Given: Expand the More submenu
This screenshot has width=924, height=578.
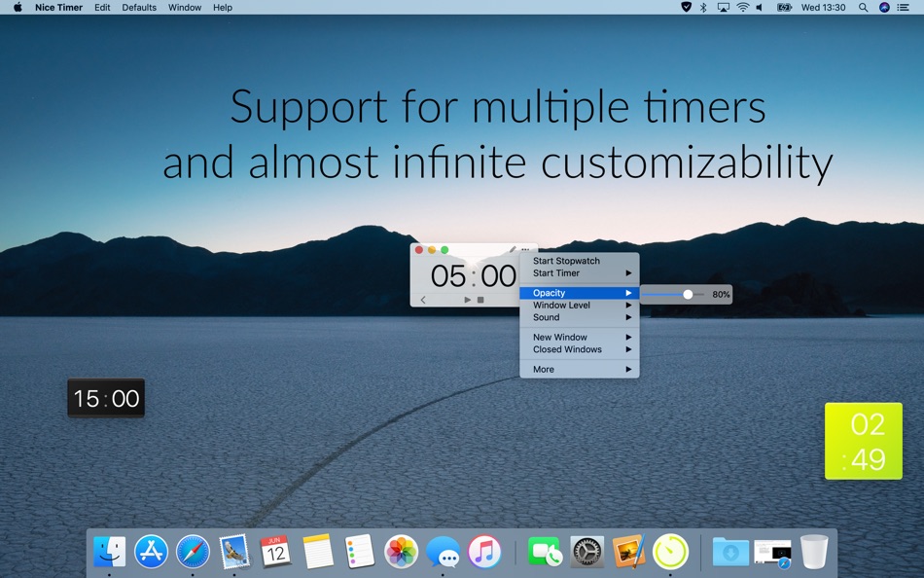Looking at the screenshot, I should [580, 369].
